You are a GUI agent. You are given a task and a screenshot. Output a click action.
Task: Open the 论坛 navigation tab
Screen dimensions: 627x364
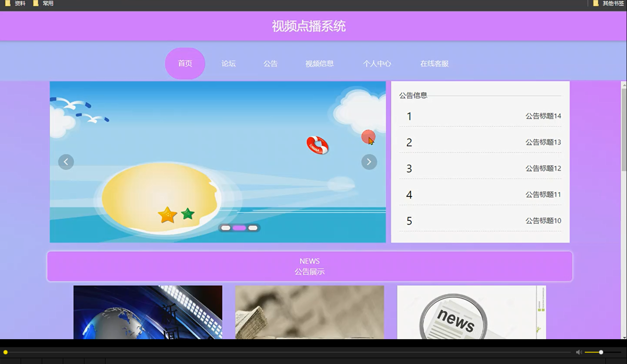click(x=228, y=63)
